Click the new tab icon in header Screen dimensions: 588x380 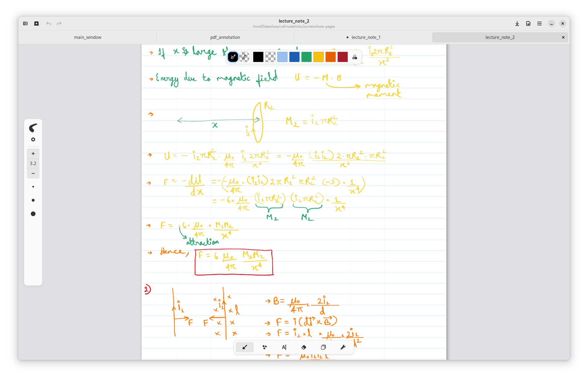tap(36, 23)
